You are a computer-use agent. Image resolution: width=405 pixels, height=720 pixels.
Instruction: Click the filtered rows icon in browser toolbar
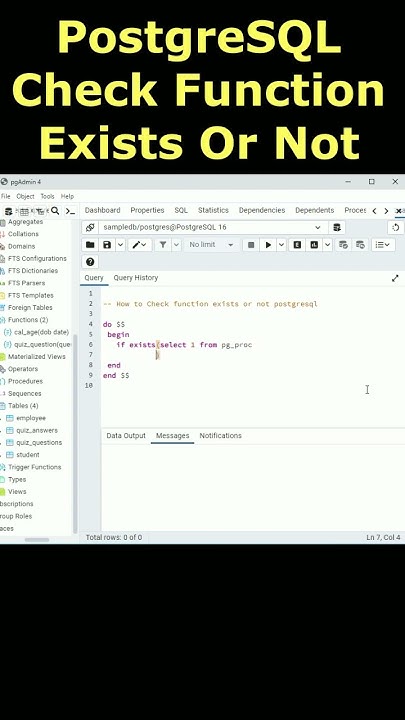(39, 211)
